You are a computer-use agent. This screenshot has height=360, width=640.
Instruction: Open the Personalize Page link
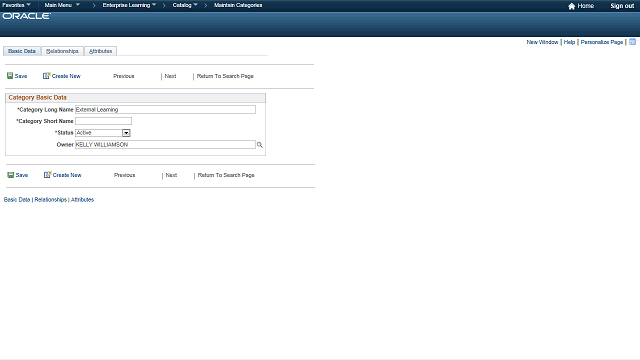click(602, 42)
